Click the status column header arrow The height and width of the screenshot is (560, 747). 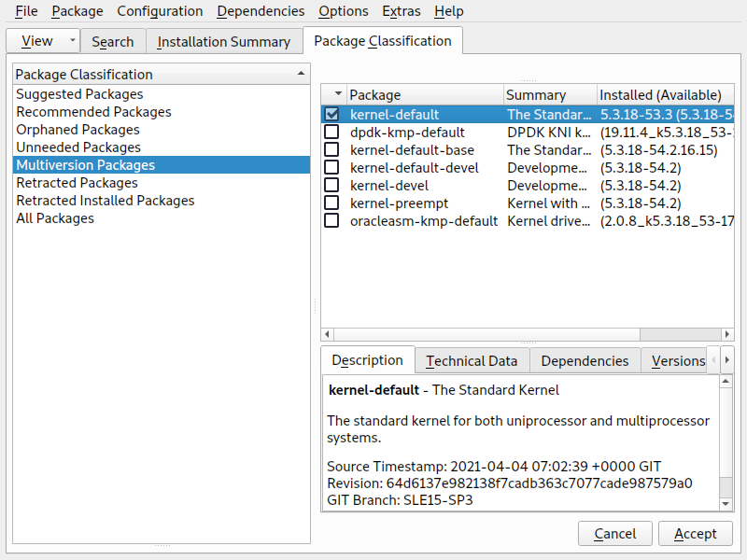click(x=337, y=94)
